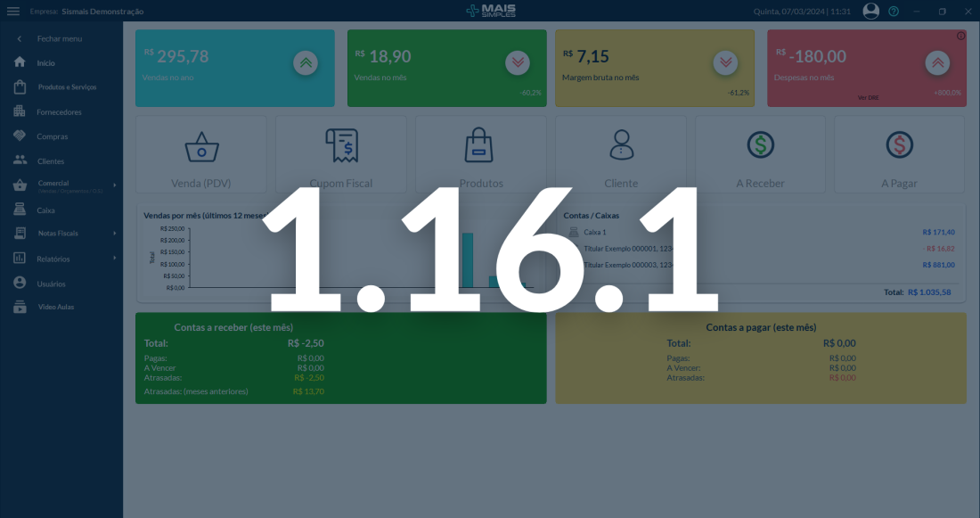Click the R$ 881,00 balance value
This screenshot has width=980, height=518.
[938, 265]
